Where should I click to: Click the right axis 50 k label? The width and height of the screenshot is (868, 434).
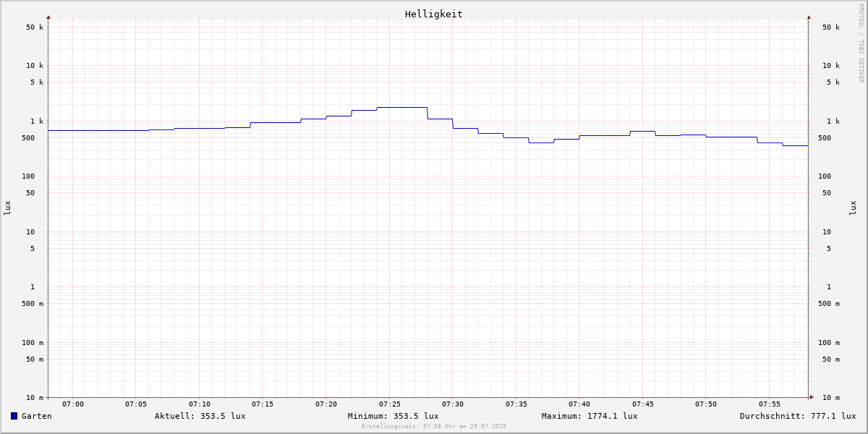click(831, 27)
